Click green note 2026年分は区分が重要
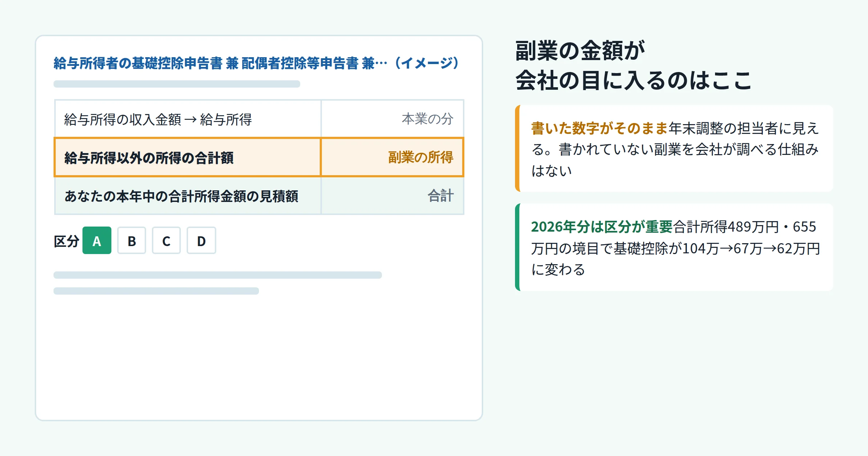This screenshot has width=868, height=456. [x=674, y=247]
